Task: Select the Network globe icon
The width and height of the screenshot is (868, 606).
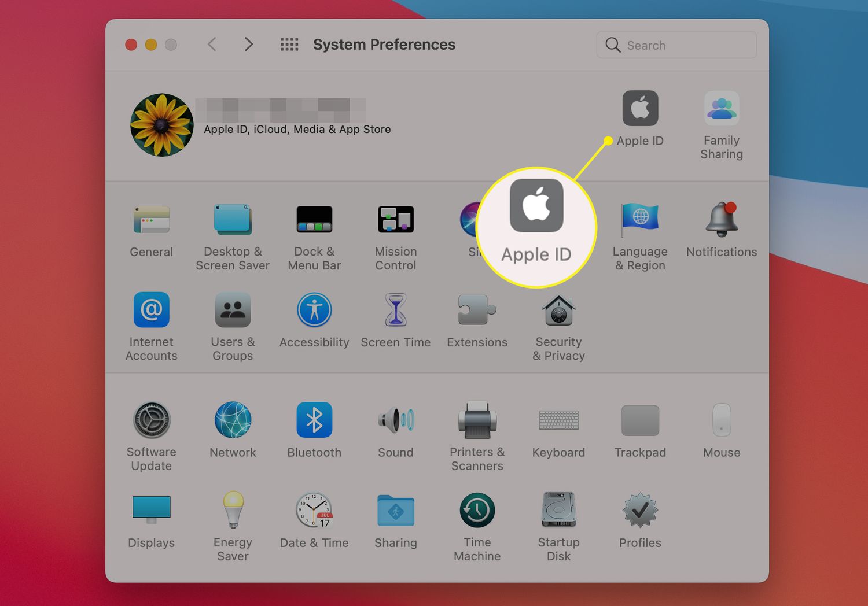Action: point(233,420)
